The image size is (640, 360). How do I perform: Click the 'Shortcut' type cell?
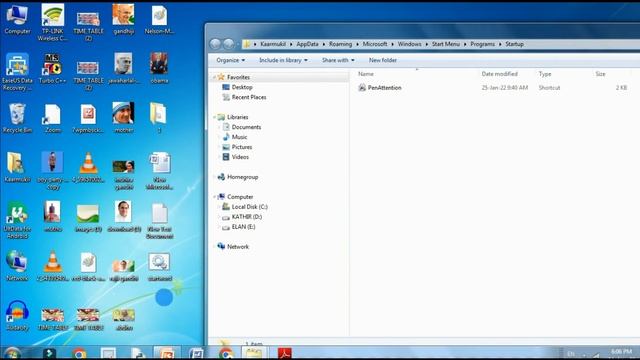pos(549,88)
